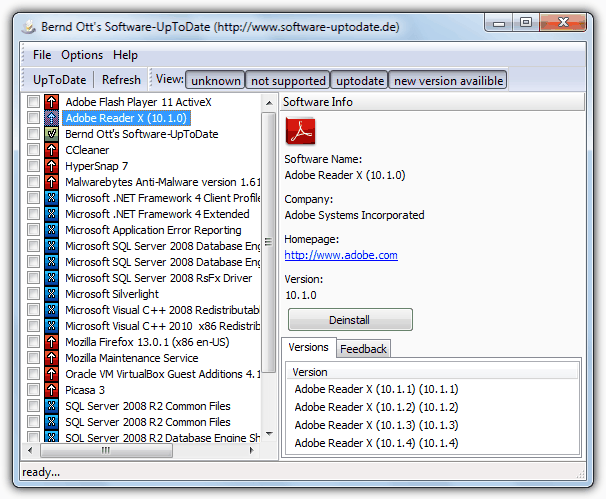Screen dimensions: 606x499
Task: Click the Deinstall button
Action: [x=350, y=320]
